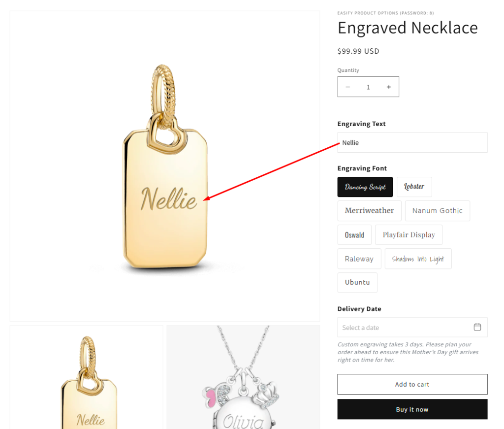Pick the Raleway font option
Viewport: 504px width, 429px height.
359,259
